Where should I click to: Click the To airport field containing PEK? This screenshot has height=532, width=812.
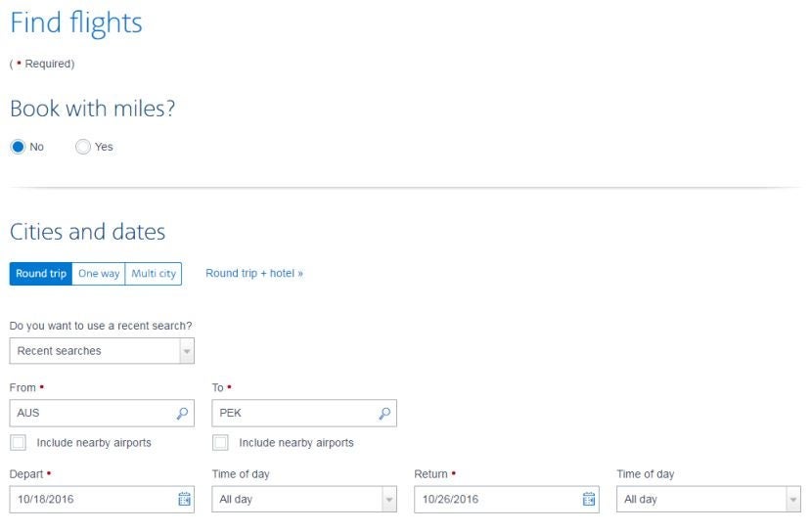click(x=304, y=413)
